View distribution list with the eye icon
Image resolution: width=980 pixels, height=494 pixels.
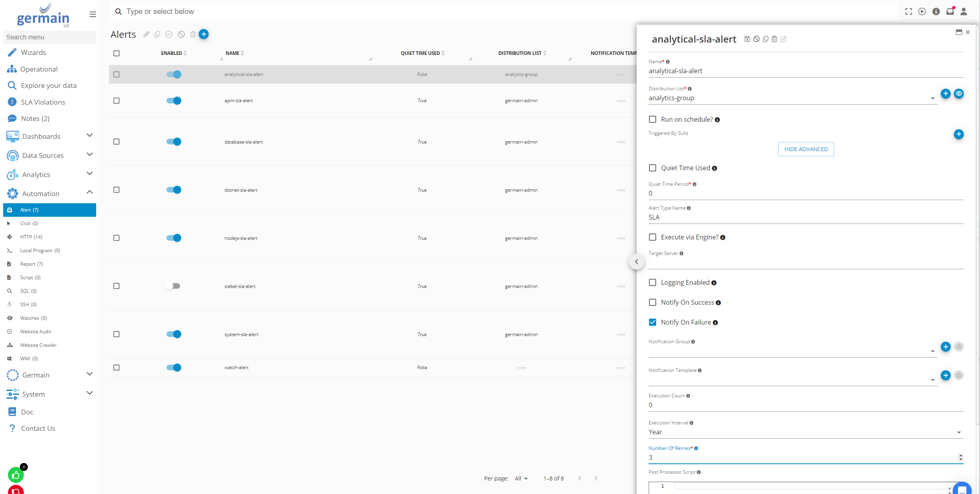[959, 94]
